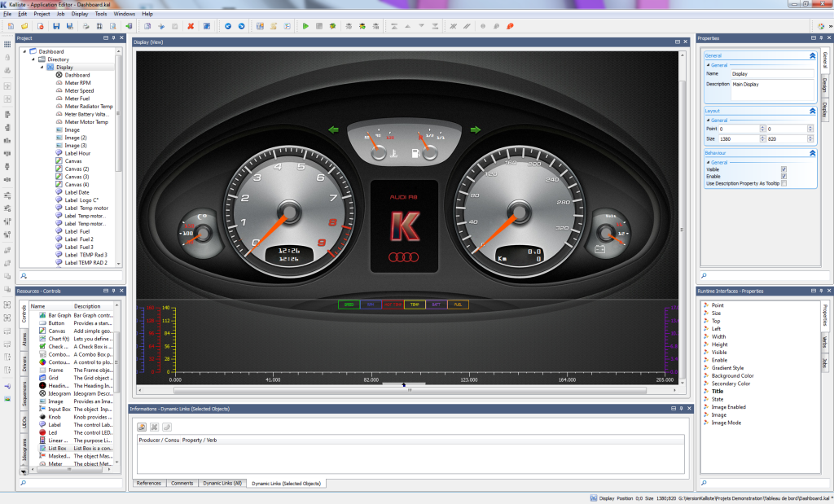The height and width of the screenshot is (504, 834).
Task: Click the New document toolbar icon
Action: 11,26
